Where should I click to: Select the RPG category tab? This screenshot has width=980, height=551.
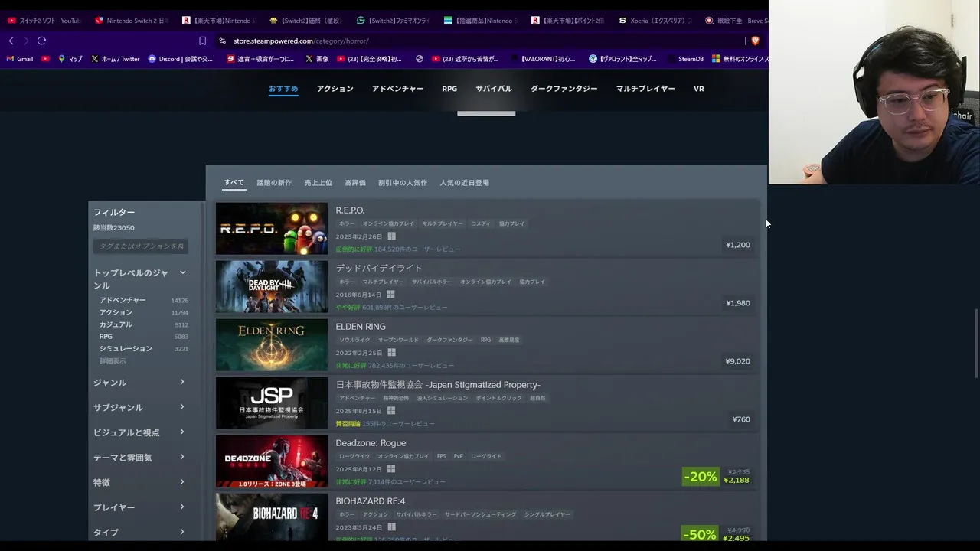coord(449,89)
